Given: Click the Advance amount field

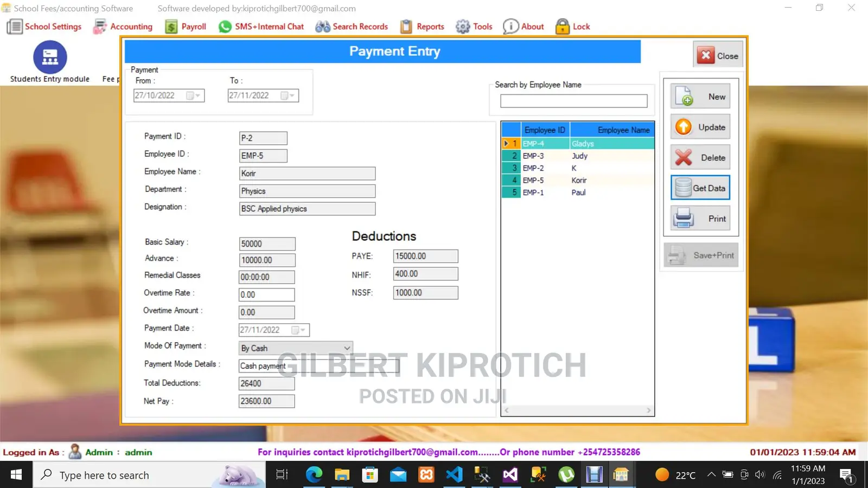Looking at the screenshot, I should 267,260.
